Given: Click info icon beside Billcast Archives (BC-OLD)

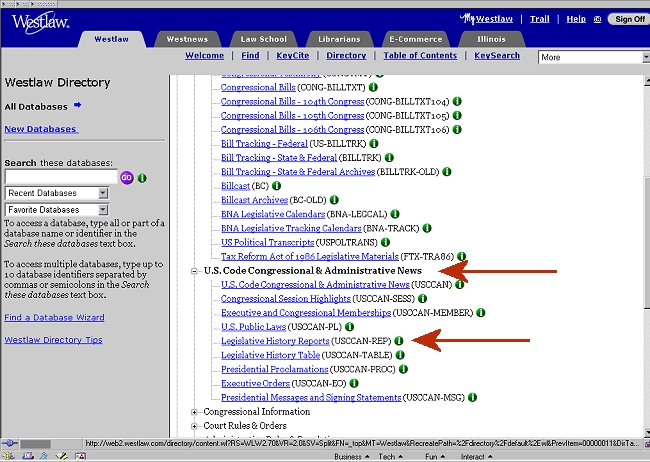Looking at the screenshot, I should coord(334,200).
